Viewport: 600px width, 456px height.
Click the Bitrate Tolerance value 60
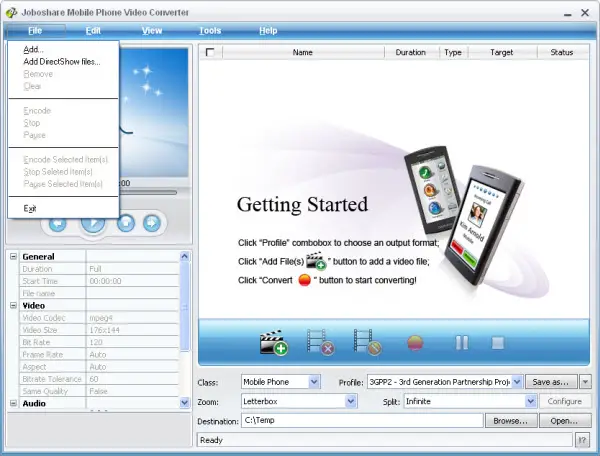coord(132,379)
